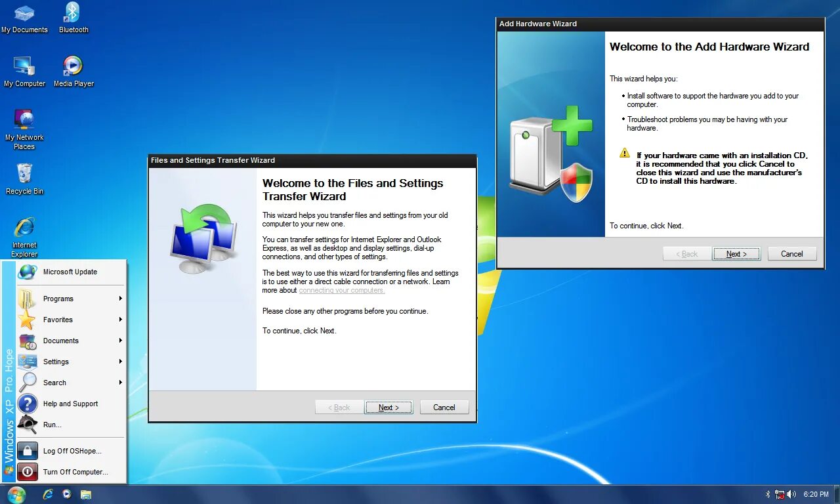Screen dimensions: 840x504
Task: Click the Add Hardware Wizard title bar
Action: [660, 24]
